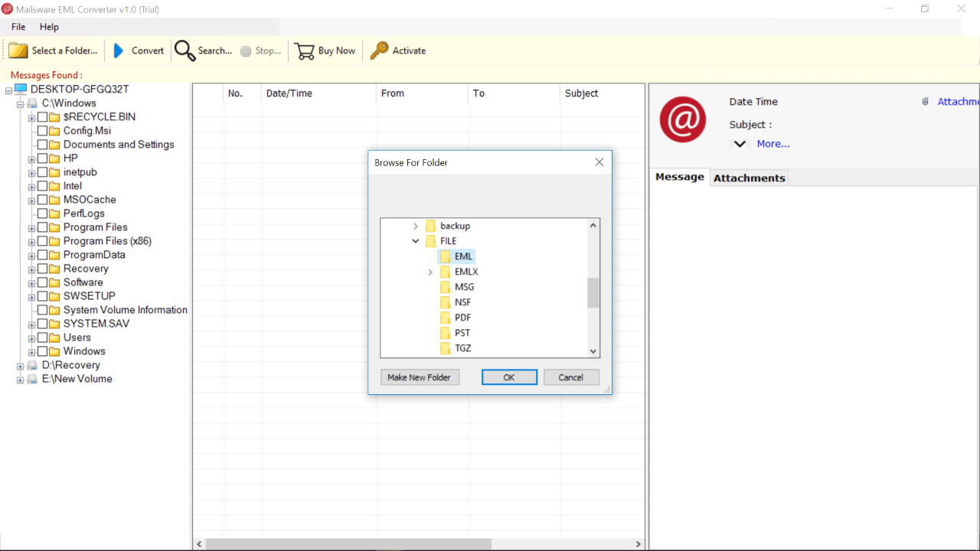Screen dimensions: 980x551
Task: Open the Attachments link at top right
Action: pyautogui.click(x=959, y=102)
